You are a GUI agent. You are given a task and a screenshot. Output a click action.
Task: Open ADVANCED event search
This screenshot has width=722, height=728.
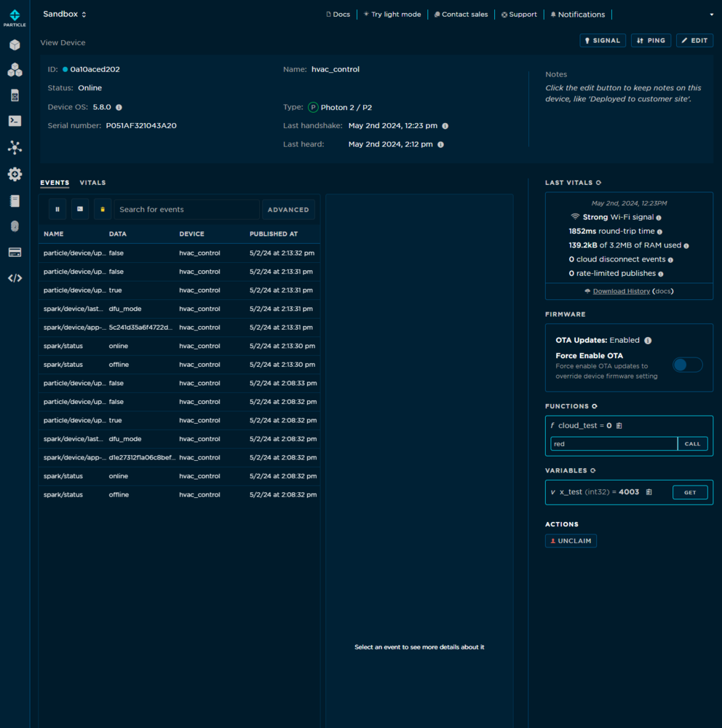[x=288, y=210]
